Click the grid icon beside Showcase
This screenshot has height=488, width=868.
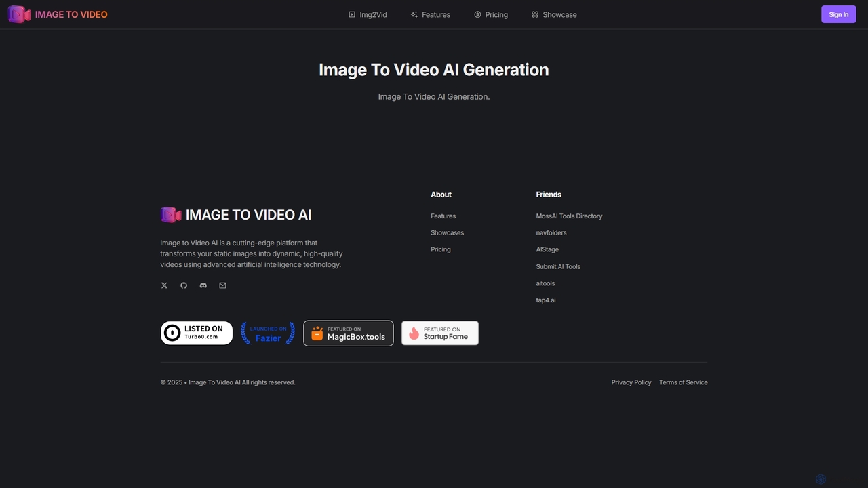coord(535,14)
